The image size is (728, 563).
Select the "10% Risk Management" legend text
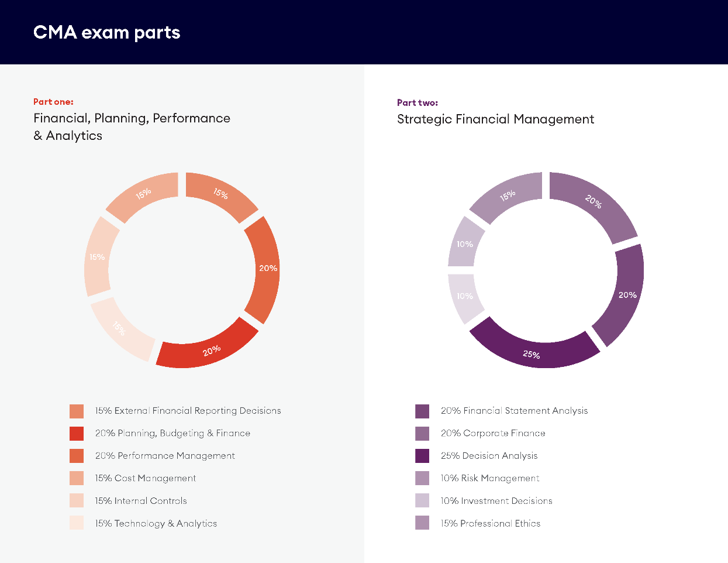click(x=490, y=478)
